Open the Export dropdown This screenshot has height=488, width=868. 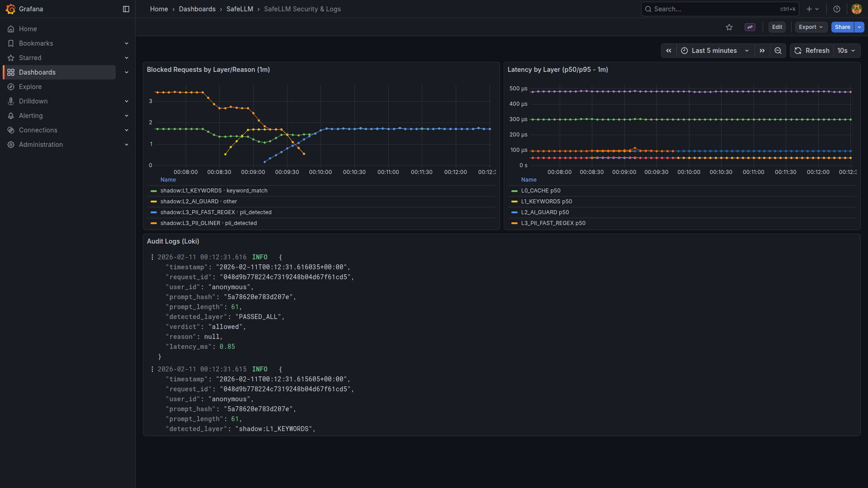point(811,27)
